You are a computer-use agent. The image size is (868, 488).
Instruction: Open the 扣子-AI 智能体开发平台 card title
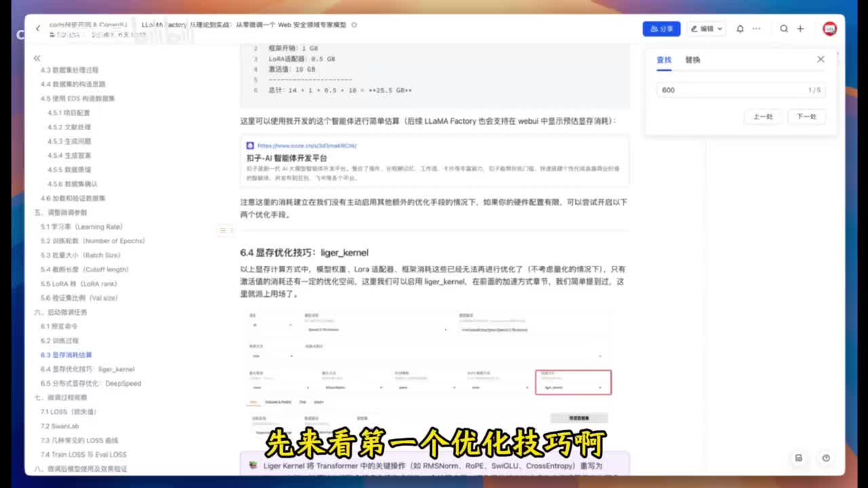pyautogui.click(x=286, y=158)
